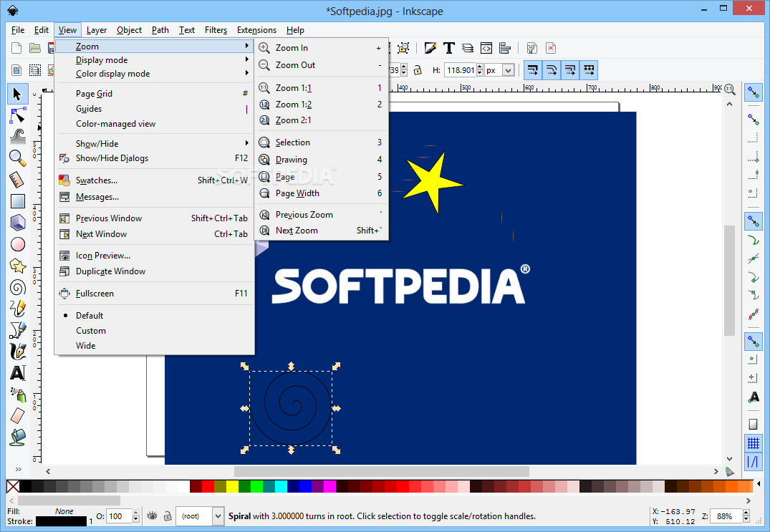Select the 3D Box tool
The height and width of the screenshot is (532, 770).
click(x=18, y=223)
